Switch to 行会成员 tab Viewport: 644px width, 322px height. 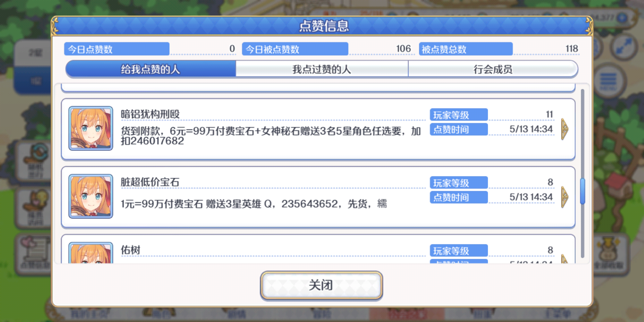pyautogui.click(x=493, y=69)
